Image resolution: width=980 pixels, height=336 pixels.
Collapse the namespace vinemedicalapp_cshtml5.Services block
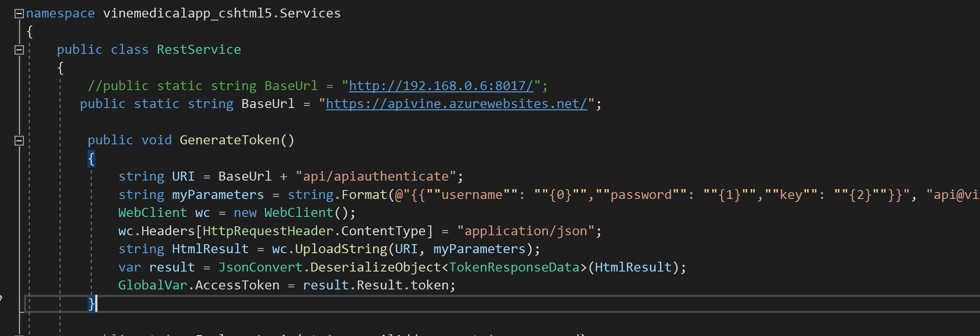19,14
